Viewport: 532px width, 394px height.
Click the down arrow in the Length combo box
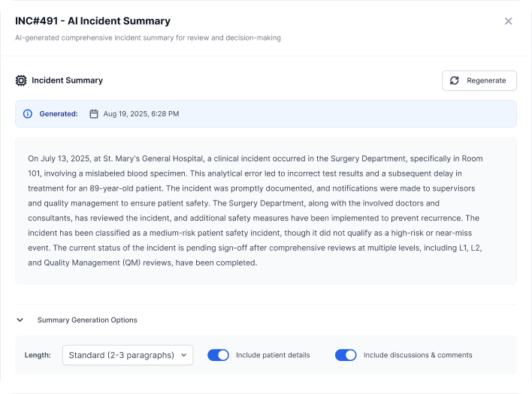[184, 355]
